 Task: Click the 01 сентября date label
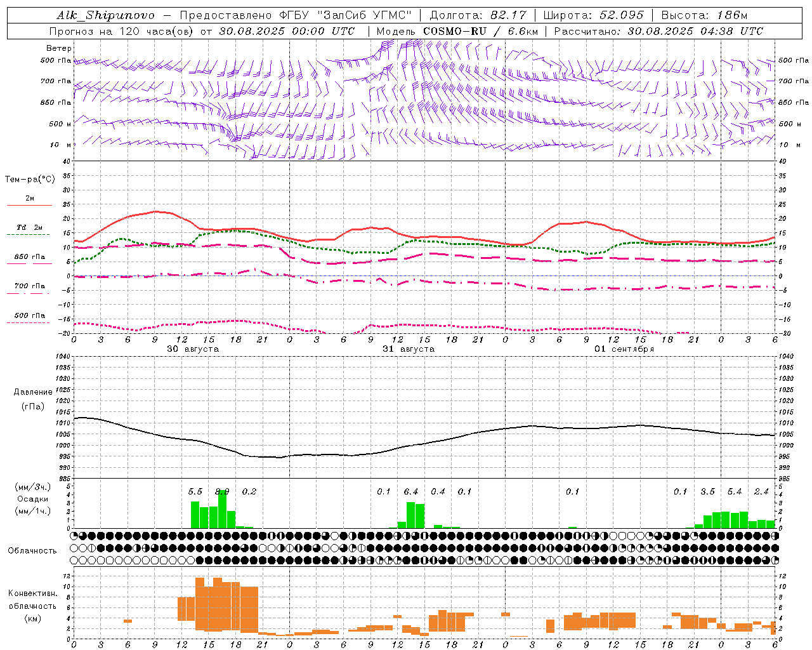(x=624, y=349)
